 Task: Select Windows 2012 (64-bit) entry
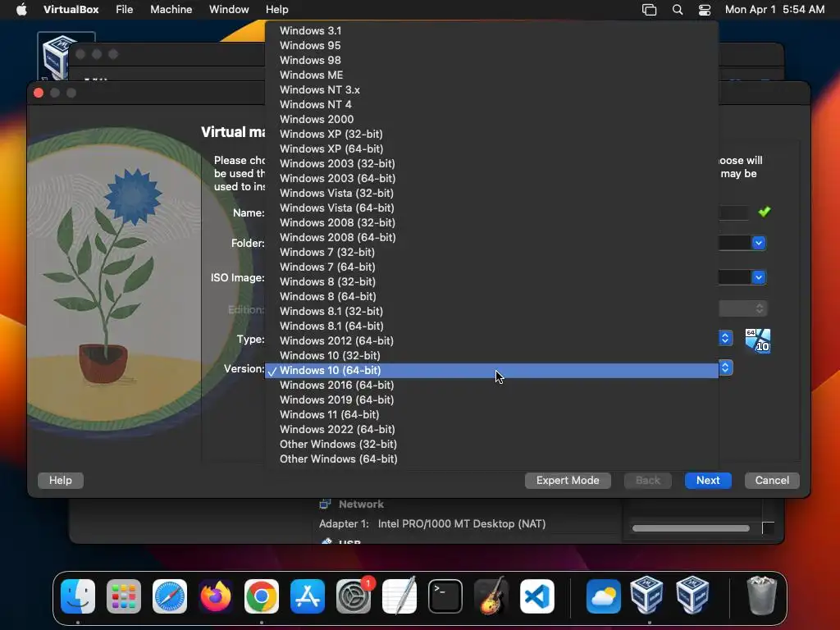coord(491,341)
